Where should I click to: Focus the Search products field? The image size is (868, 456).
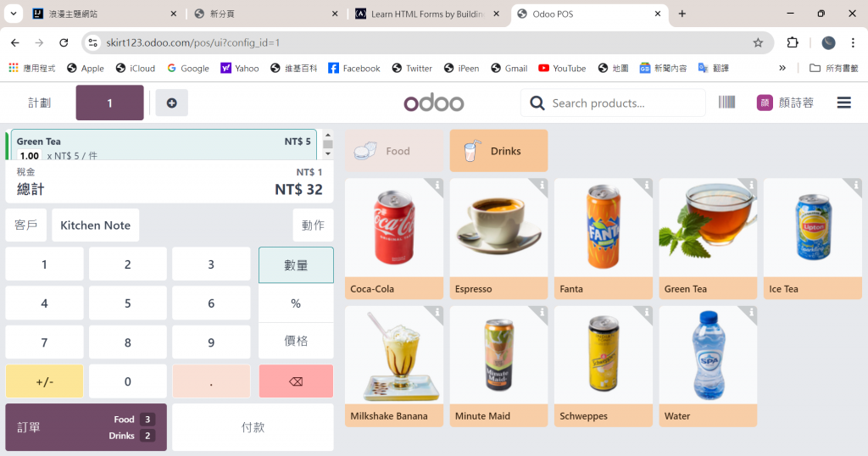614,103
